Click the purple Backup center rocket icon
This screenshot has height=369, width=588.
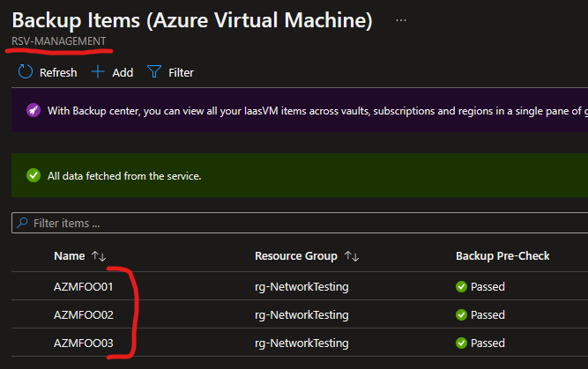pyautogui.click(x=33, y=110)
